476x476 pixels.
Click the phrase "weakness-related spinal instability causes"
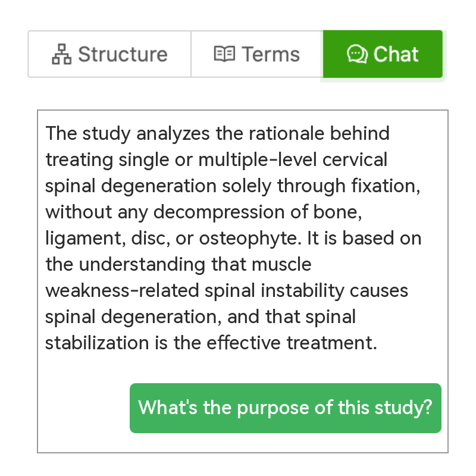coord(227,290)
